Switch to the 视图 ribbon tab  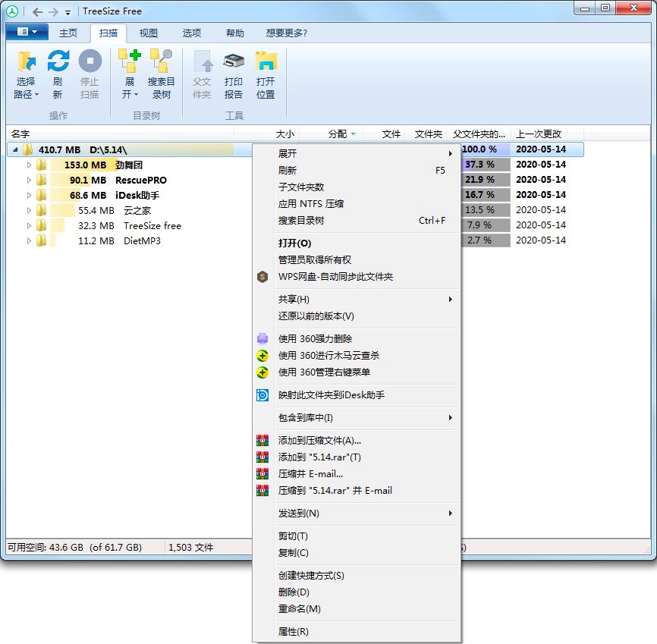(148, 33)
